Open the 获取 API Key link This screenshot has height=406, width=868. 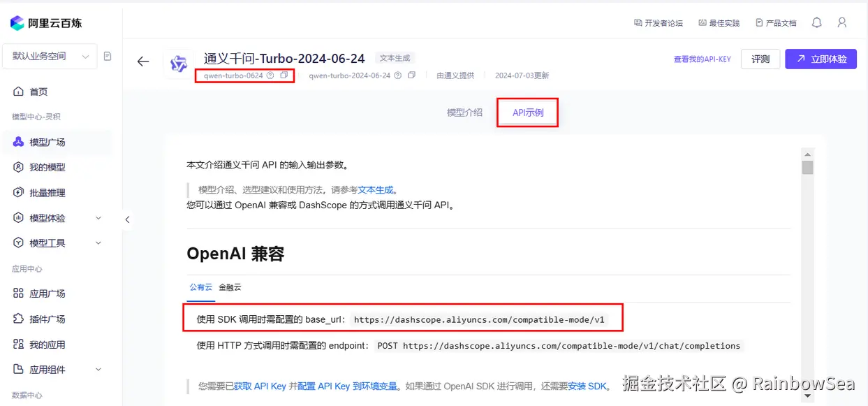tap(260, 386)
